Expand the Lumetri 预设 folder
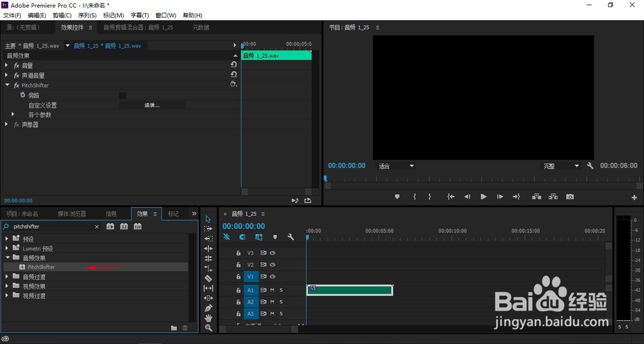Screen dimensions: 644x344 [x=7, y=248]
